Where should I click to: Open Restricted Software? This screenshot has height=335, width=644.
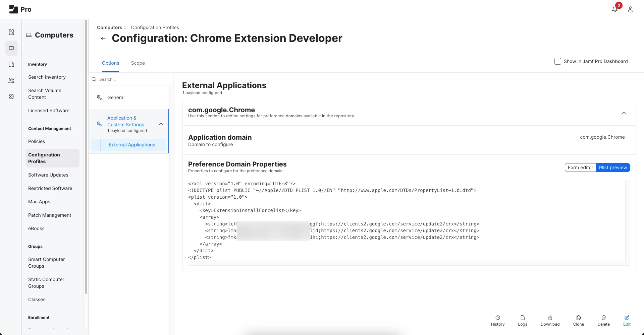coord(50,188)
